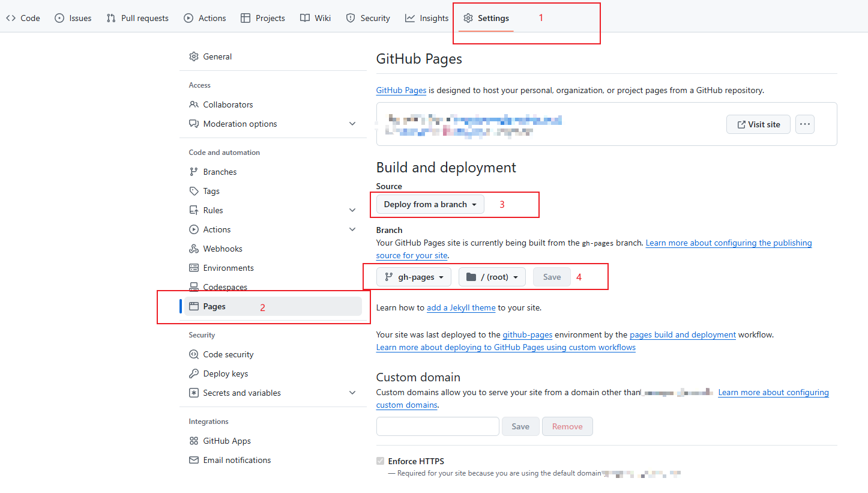Switch to the Security tab
Screen dimensions: 868x493
(x=368, y=18)
